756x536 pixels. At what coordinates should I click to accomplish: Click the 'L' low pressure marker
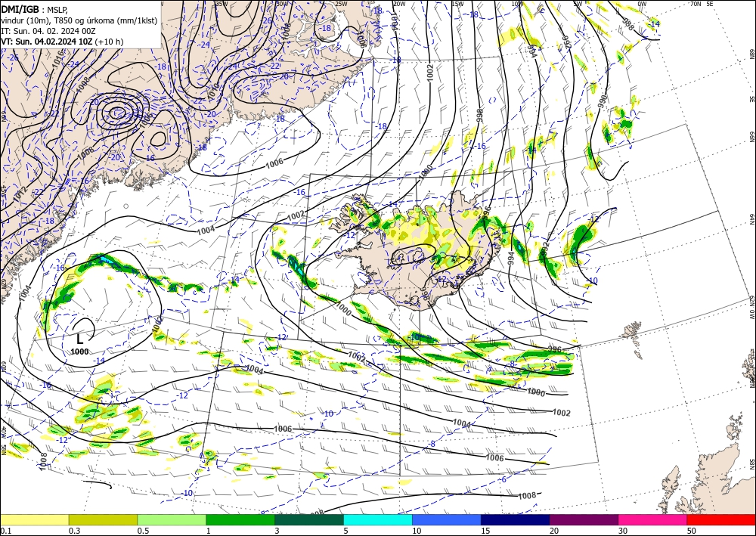click(79, 339)
